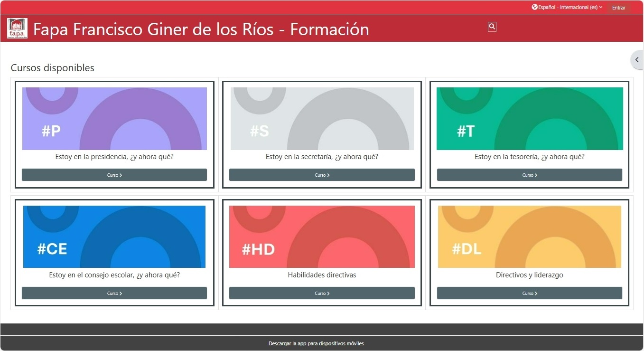
Task: Click the 'Cursos disponibles' heading
Action: coord(53,68)
